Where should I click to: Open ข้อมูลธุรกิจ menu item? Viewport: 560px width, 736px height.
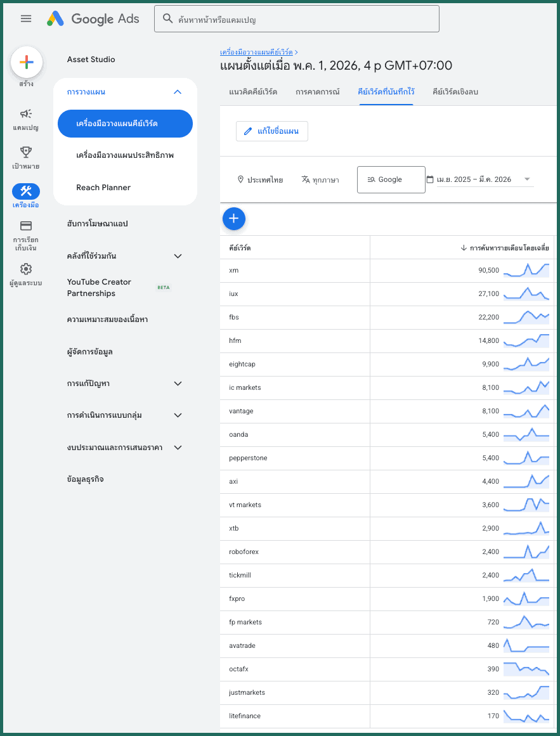click(86, 479)
